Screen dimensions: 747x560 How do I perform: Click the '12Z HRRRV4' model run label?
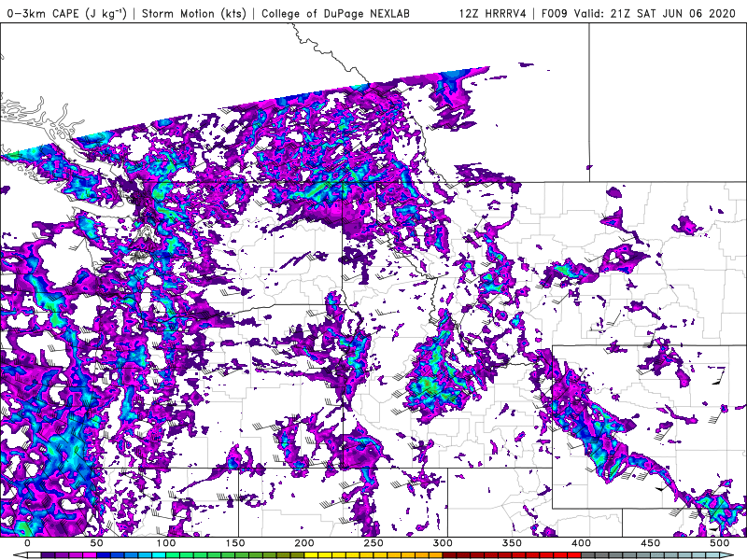click(493, 13)
